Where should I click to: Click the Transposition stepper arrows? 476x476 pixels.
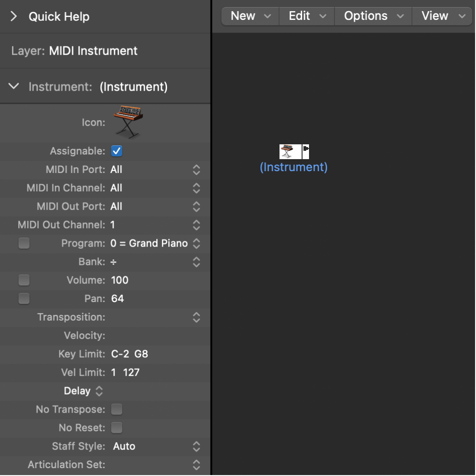[196, 317]
